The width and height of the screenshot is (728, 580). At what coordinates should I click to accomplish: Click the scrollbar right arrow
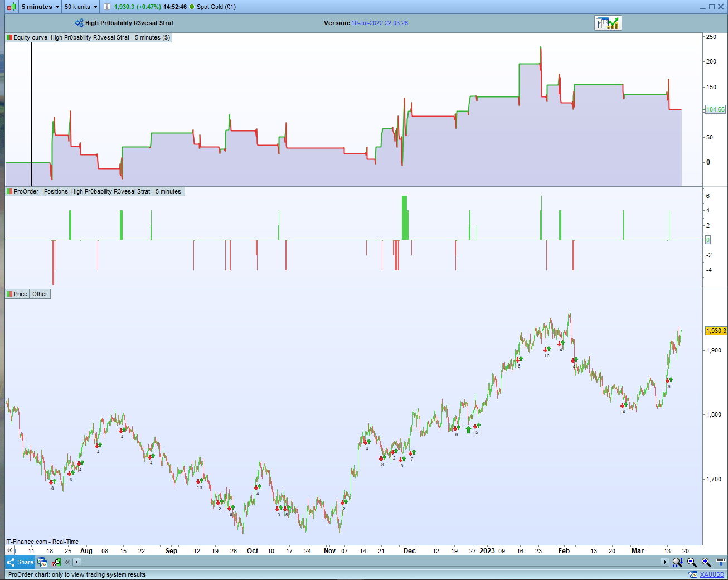(665, 562)
